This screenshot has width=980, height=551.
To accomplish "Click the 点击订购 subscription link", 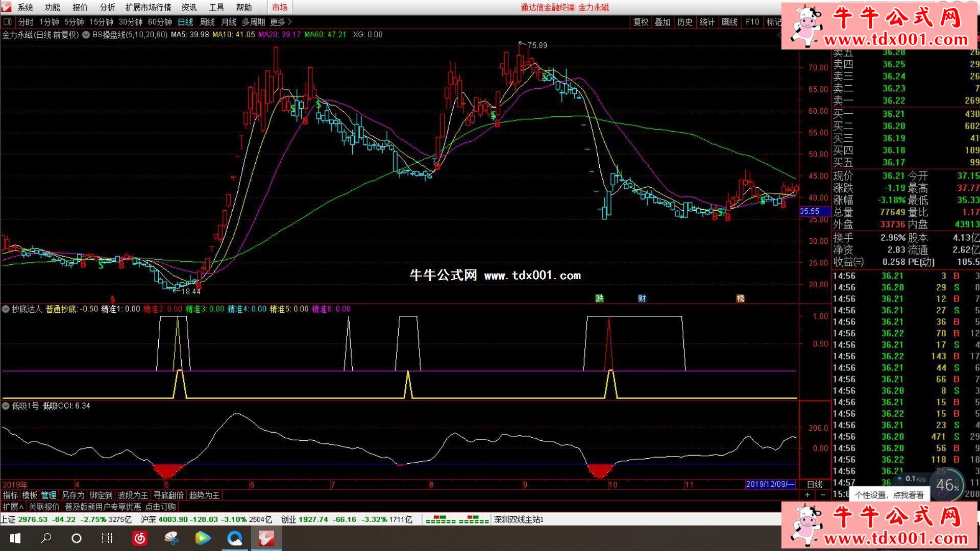I will click(160, 507).
